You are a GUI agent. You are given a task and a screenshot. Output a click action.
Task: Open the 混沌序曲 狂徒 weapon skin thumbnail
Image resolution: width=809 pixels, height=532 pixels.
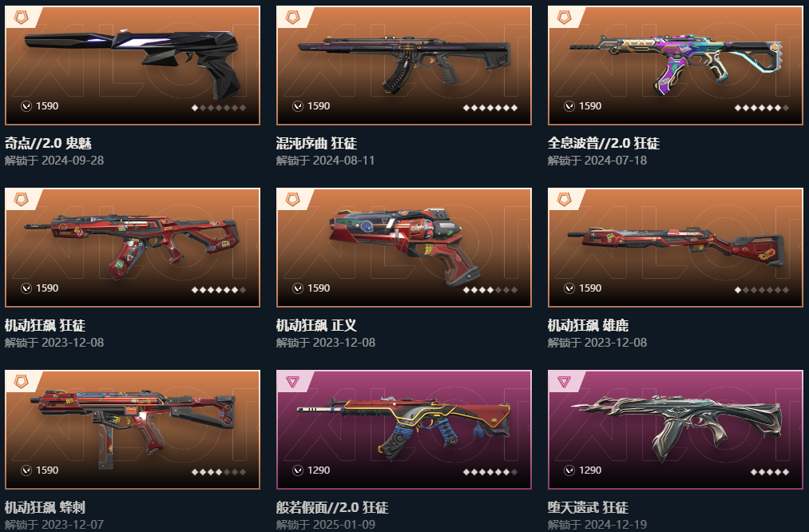coord(404,66)
